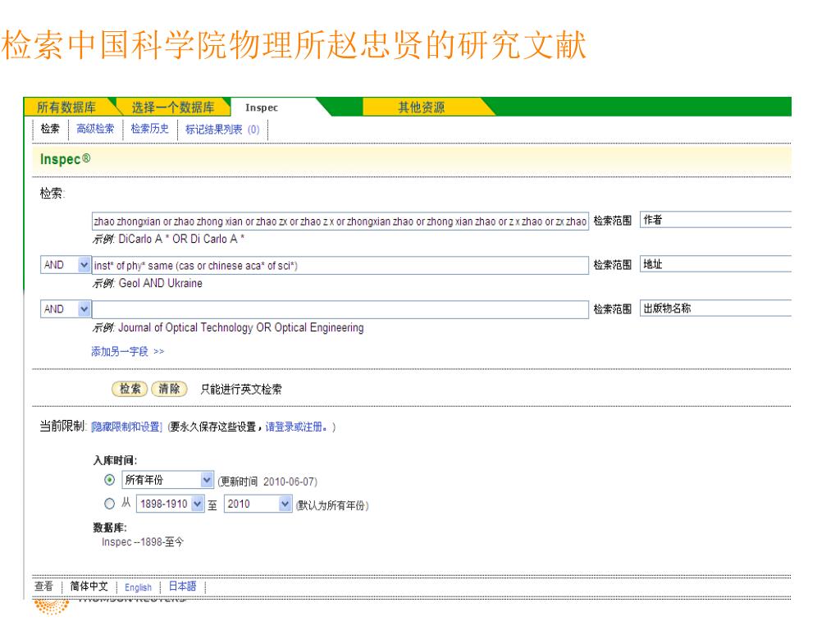840x630 pixels.
Task: Switch language to 日本語
Action: click(x=182, y=587)
